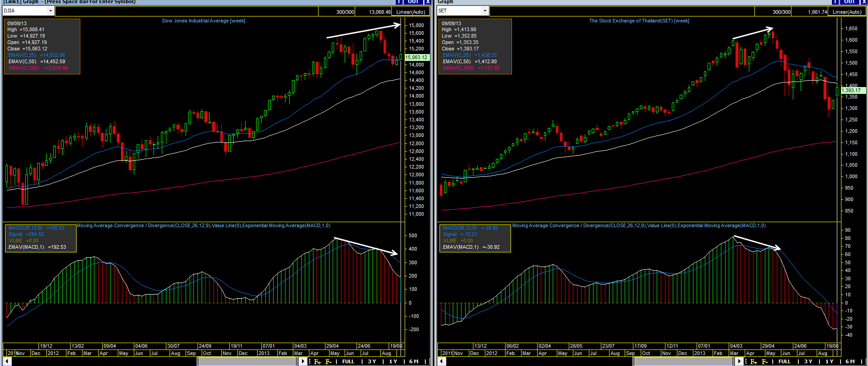Click MACD(26,12,9) legend entry in DJIA panel
Screen dimensions: 868x366
(36, 228)
